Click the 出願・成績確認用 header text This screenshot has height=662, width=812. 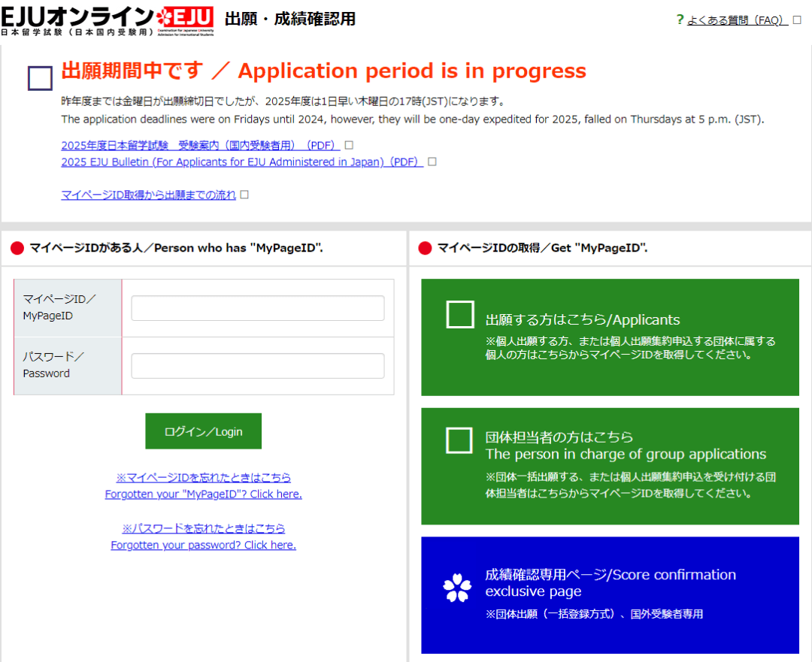(x=290, y=19)
